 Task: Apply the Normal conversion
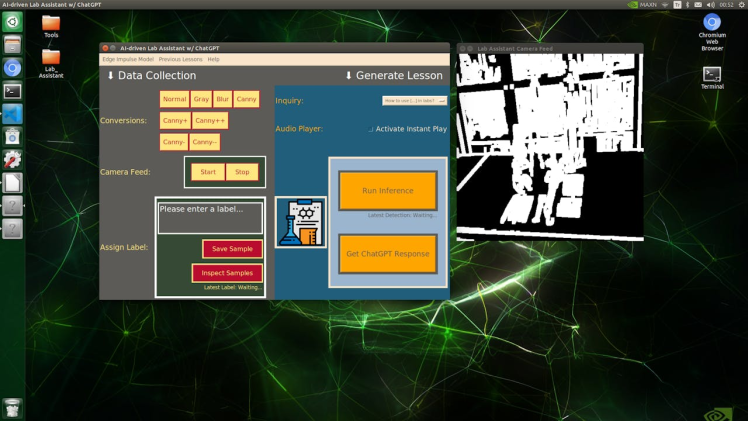(174, 99)
